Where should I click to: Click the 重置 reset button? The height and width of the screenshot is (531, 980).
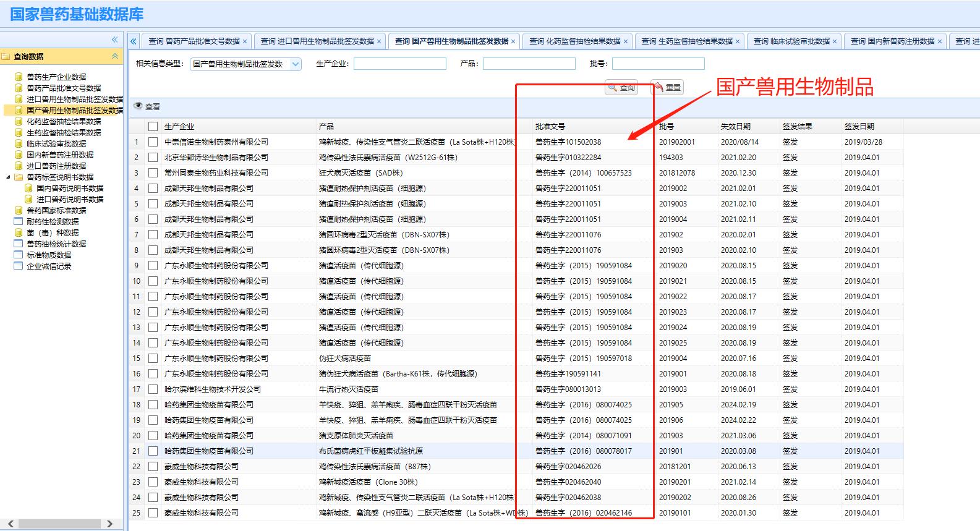[667, 88]
